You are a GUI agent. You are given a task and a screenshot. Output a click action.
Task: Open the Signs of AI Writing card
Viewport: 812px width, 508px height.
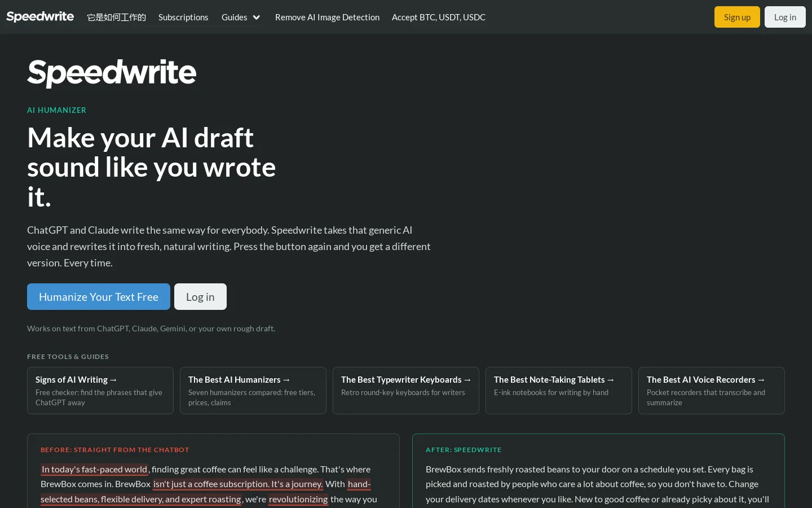100,391
